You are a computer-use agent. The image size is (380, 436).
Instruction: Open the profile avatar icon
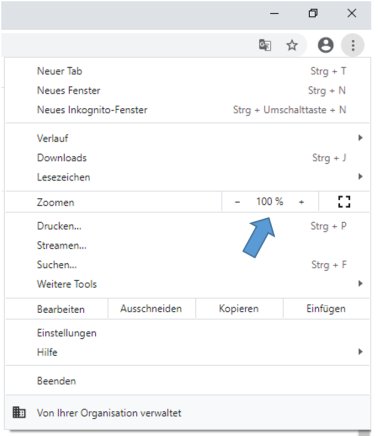pyautogui.click(x=325, y=45)
